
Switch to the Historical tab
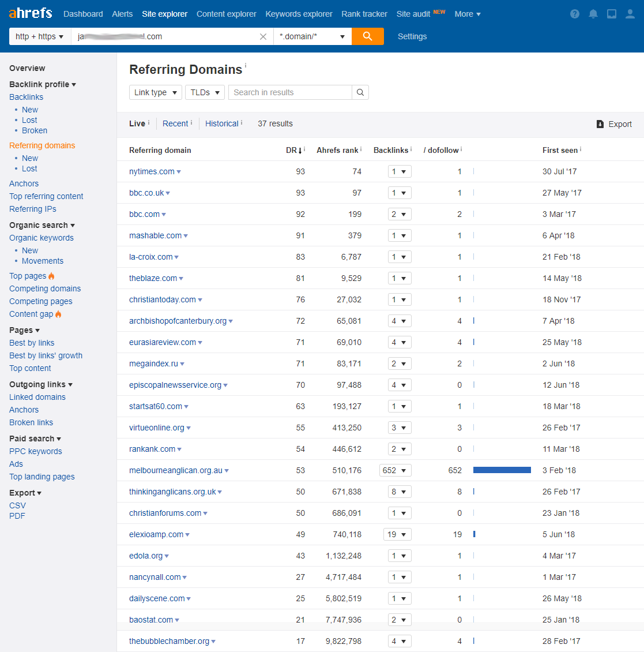click(x=221, y=123)
